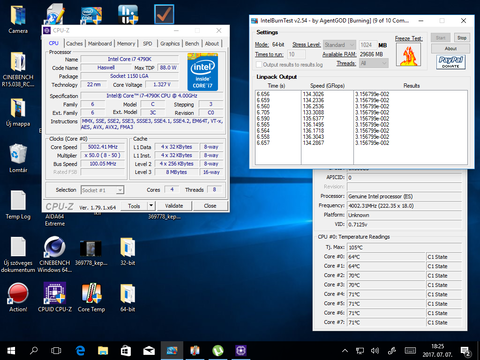
Task: Open the 32-bit folder
Action: (x=128, y=251)
